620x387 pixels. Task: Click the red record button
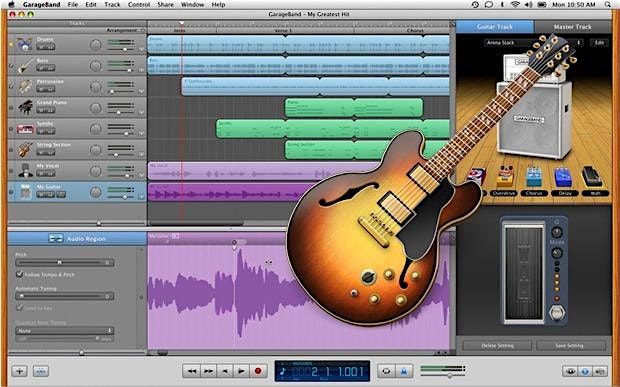[258, 371]
